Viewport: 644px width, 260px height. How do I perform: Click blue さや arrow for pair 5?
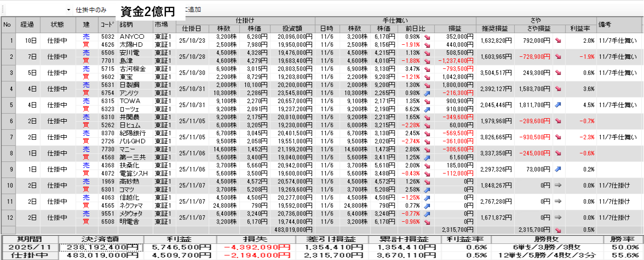(558, 105)
